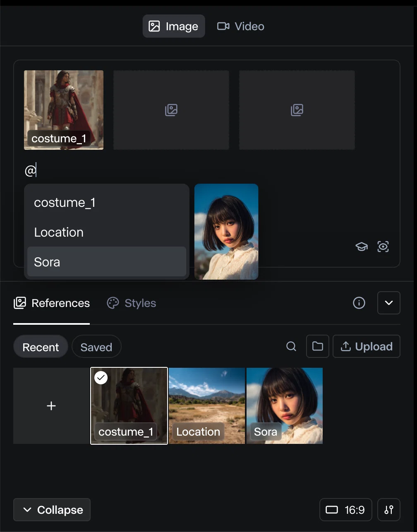Click the second empty image slot
417x532 pixels.
click(x=171, y=110)
